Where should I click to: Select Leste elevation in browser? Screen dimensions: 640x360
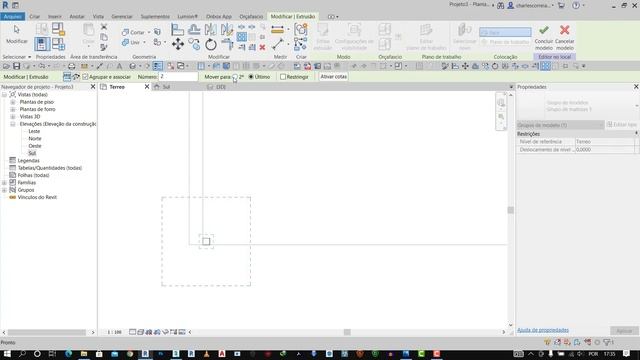click(34, 131)
